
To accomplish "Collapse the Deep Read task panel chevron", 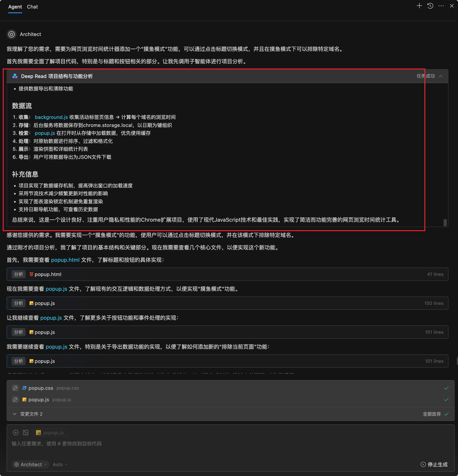I will tap(441, 76).
